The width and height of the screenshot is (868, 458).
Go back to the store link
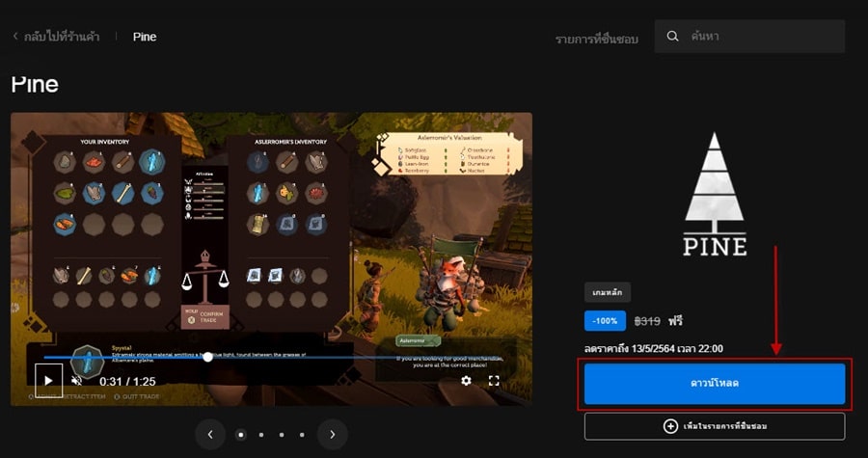click(56, 37)
